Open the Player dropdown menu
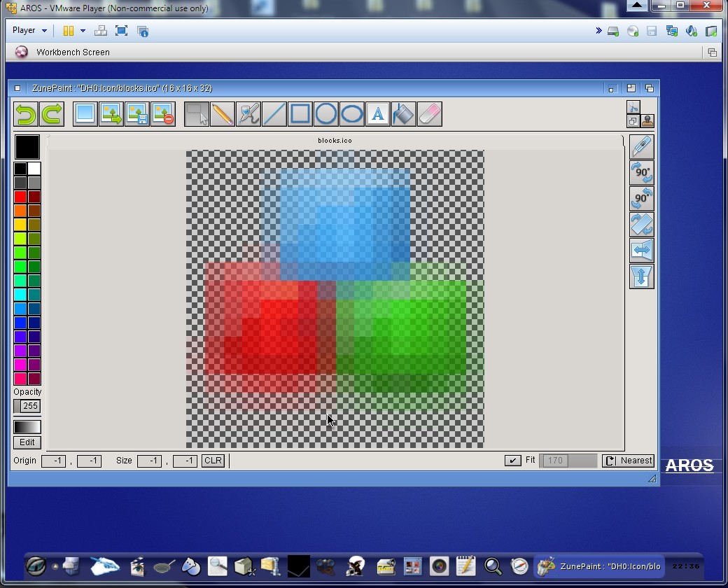Screen dimensions: 728x588 coord(29,31)
